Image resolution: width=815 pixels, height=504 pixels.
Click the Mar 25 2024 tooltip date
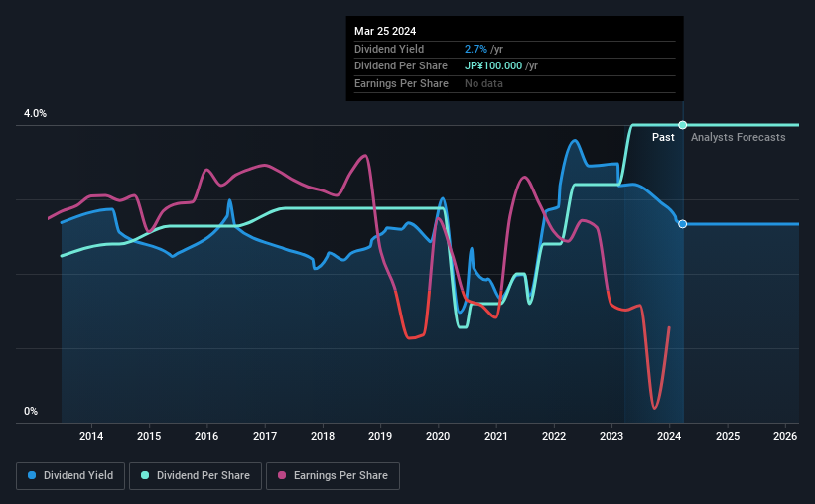385,31
